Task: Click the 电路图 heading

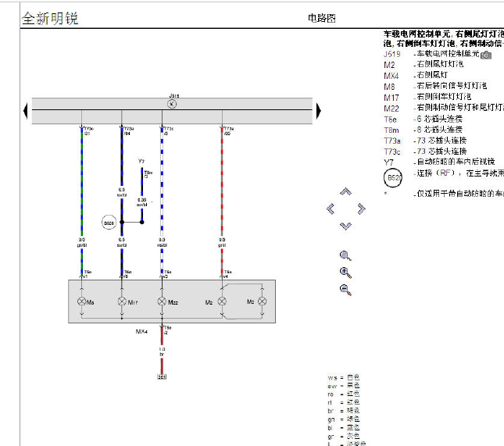Action: click(322, 18)
